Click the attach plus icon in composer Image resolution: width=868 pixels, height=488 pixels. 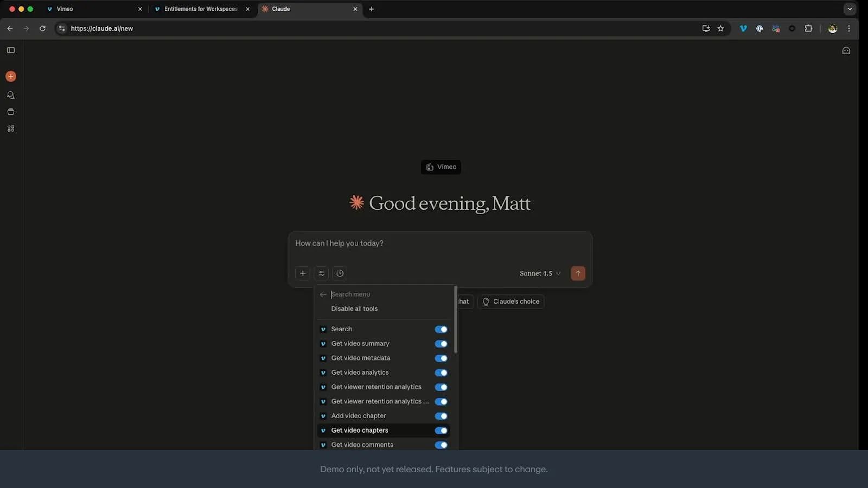click(303, 273)
